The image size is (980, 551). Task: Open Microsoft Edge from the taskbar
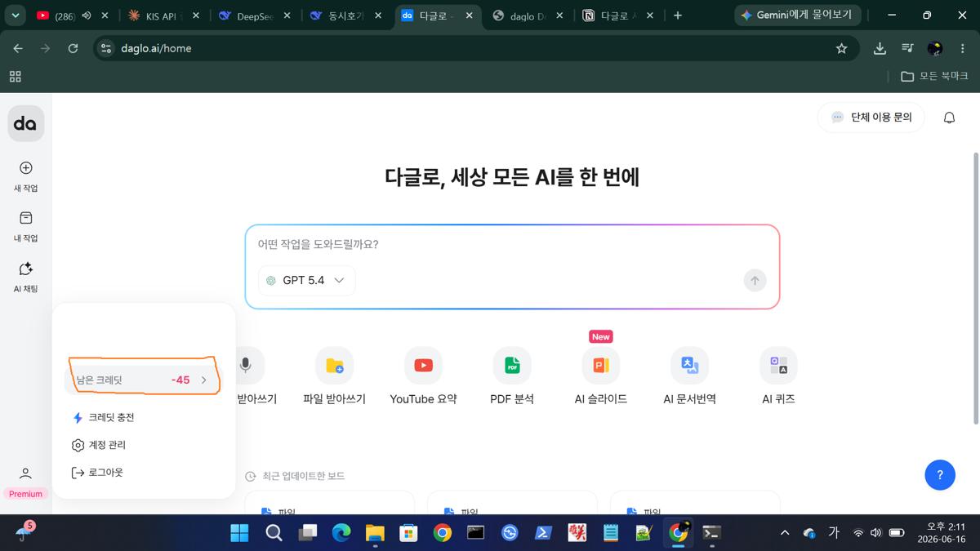[341, 533]
